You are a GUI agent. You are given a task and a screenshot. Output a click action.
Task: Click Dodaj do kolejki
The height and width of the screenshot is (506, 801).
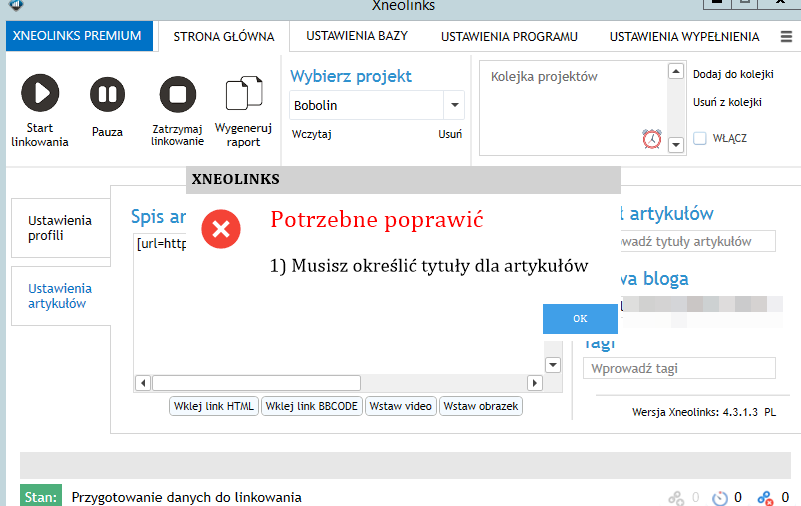733,74
